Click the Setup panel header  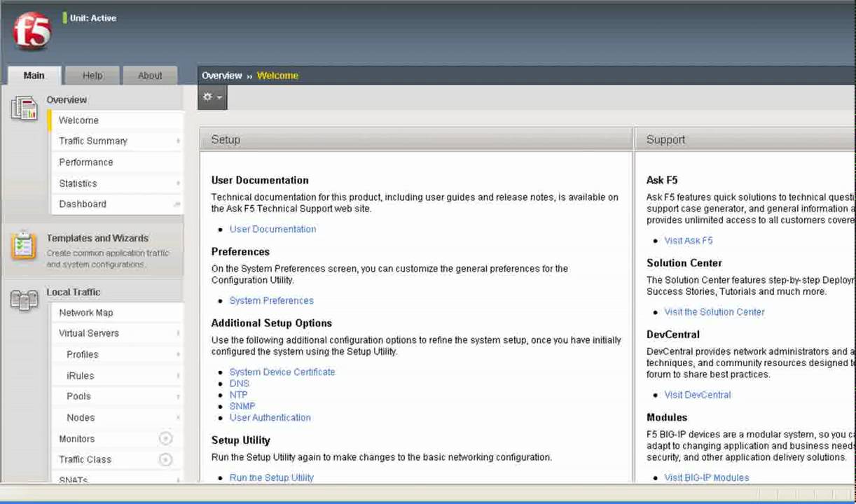(x=416, y=139)
